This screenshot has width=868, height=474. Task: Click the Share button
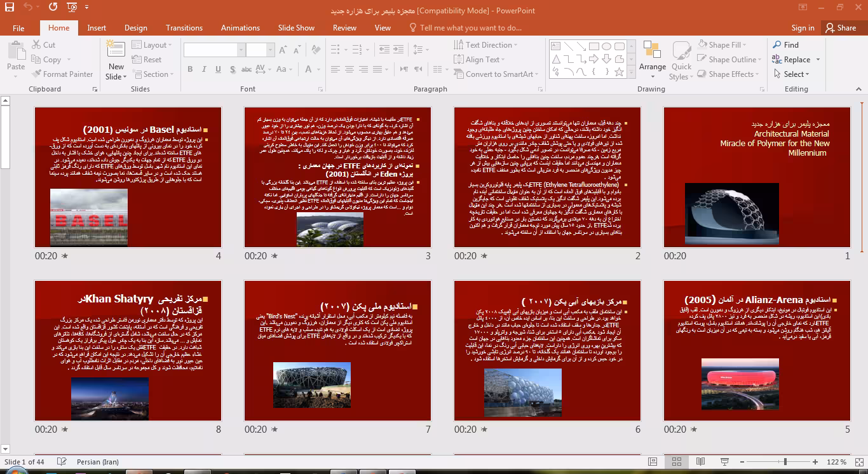(x=840, y=28)
